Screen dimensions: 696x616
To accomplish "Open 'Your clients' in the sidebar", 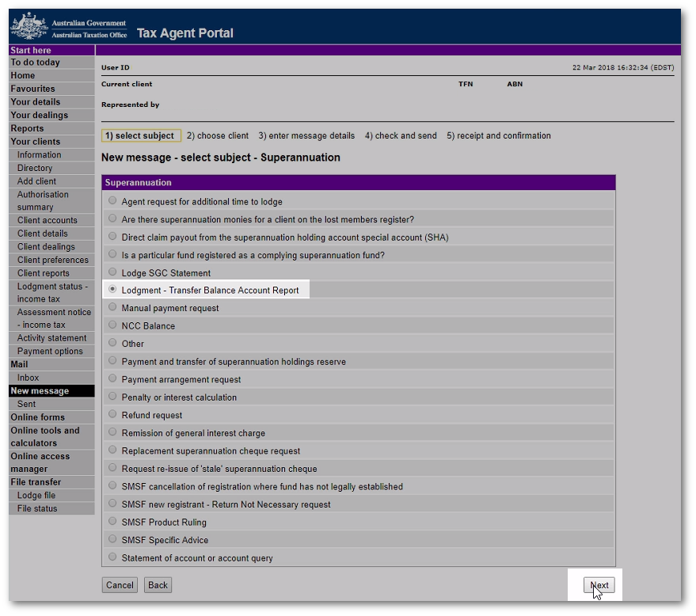I will coord(35,142).
